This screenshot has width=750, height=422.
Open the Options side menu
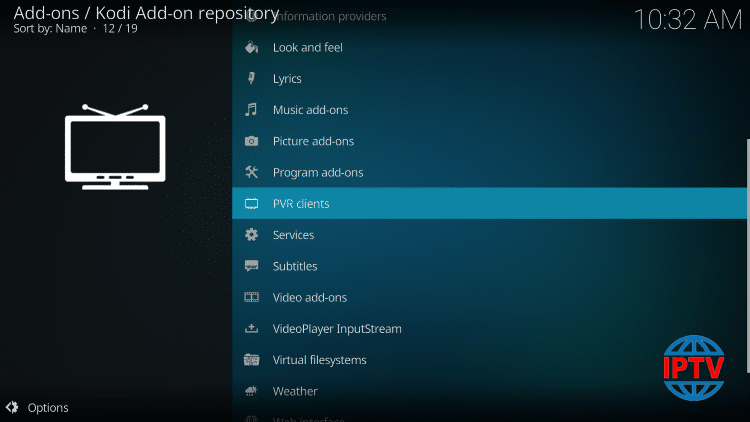coord(37,407)
